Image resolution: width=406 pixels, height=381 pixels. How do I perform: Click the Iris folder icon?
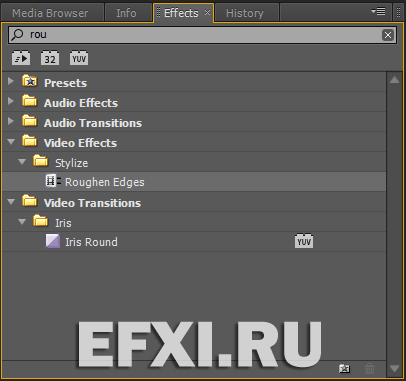click(41, 221)
